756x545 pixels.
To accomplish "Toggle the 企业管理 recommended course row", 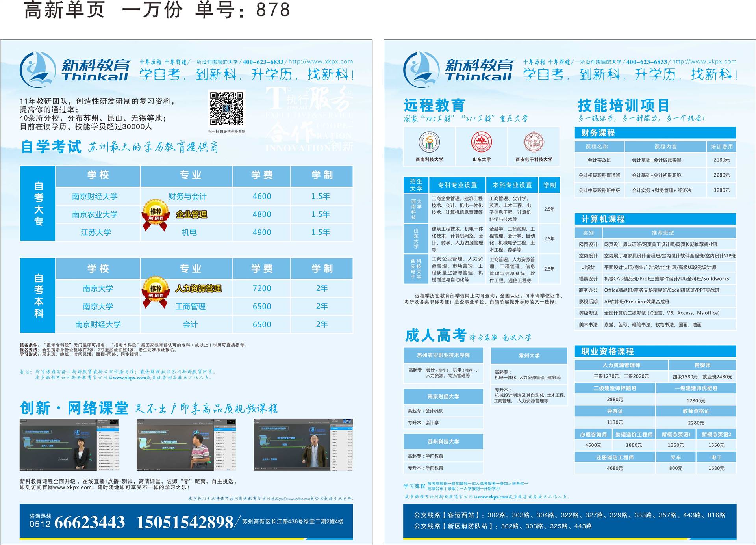I will point(193,215).
